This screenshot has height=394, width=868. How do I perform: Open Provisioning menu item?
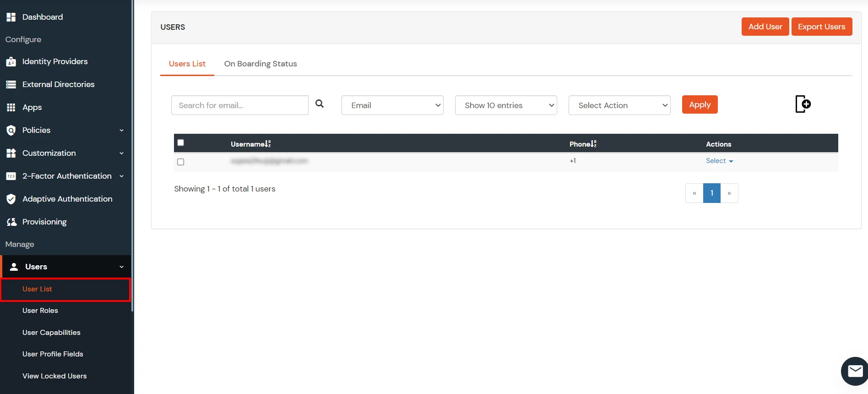tap(44, 222)
